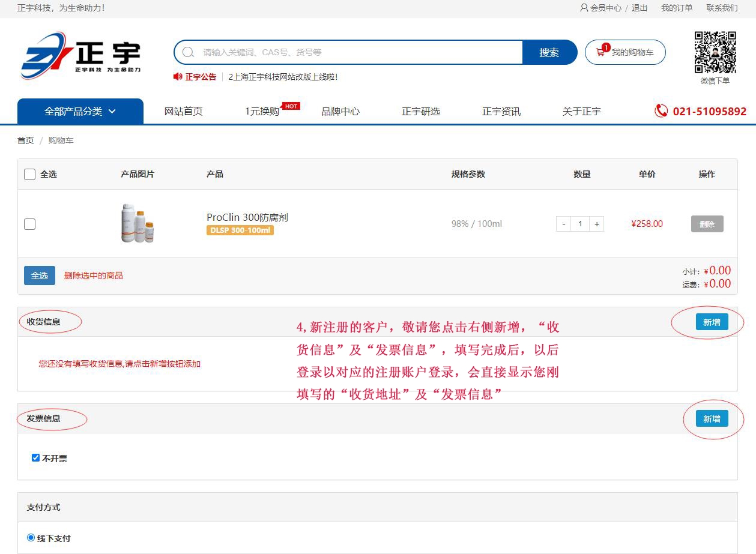Click the 退出 logout link
The width and height of the screenshot is (756, 554).
640,8
